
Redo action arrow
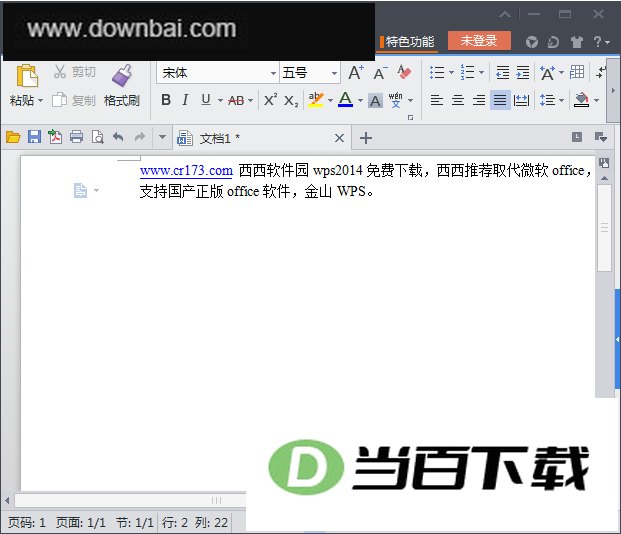[140, 137]
